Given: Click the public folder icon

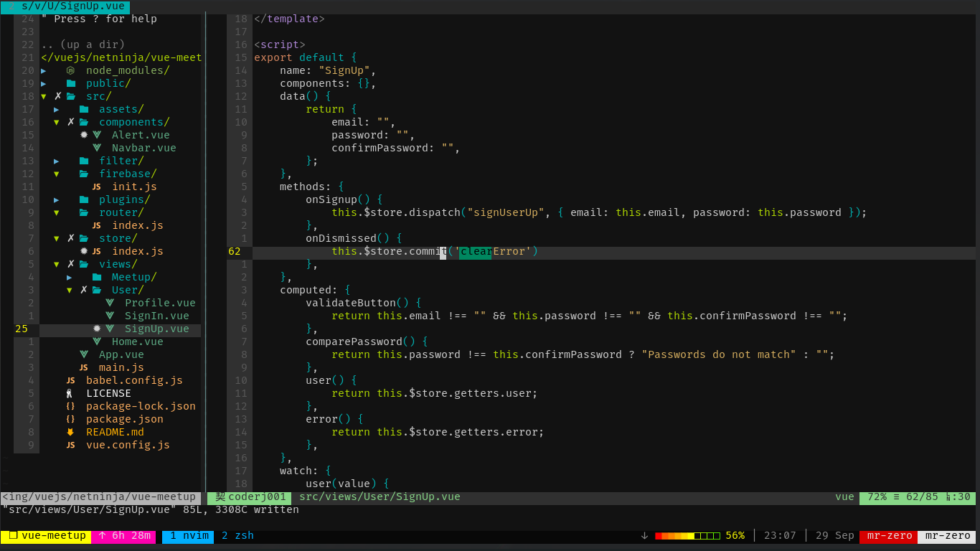Looking at the screenshot, I should pyautogui.click(x=71, y=83).
